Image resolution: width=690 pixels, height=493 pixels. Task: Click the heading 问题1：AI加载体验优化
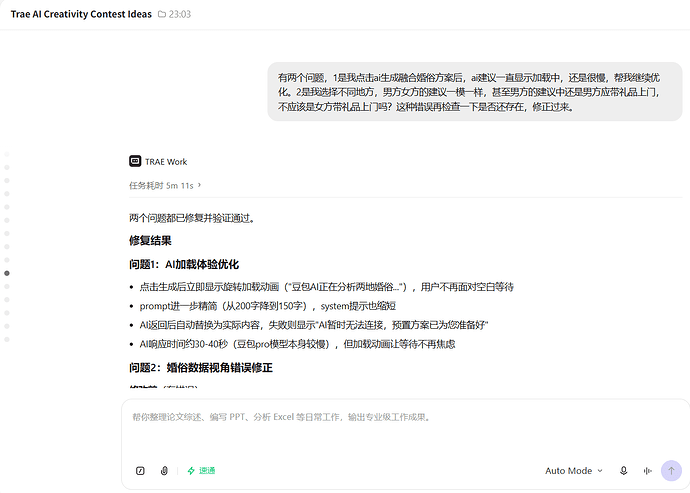tap(184, 264)
